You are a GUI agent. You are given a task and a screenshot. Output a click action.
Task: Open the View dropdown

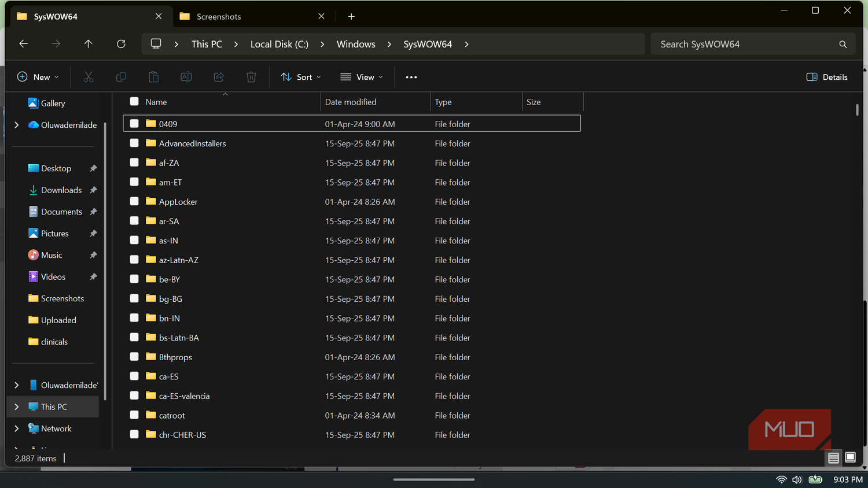362,77
